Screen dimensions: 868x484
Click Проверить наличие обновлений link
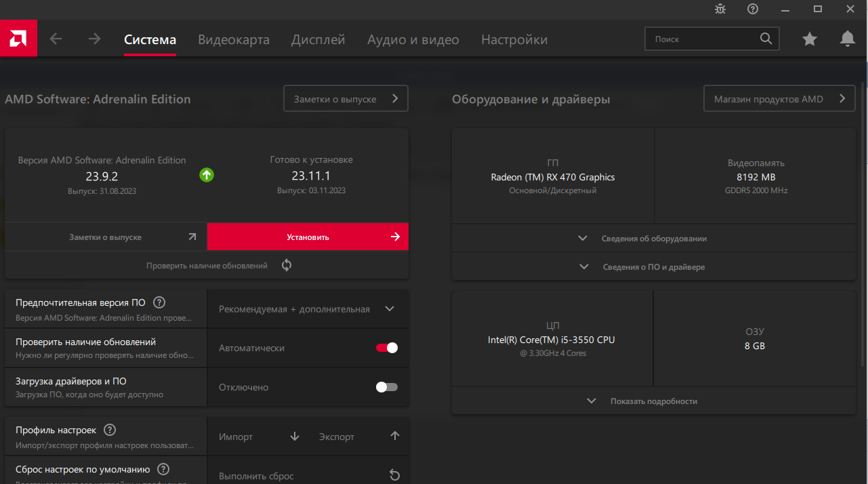click(x=207, y=266)
